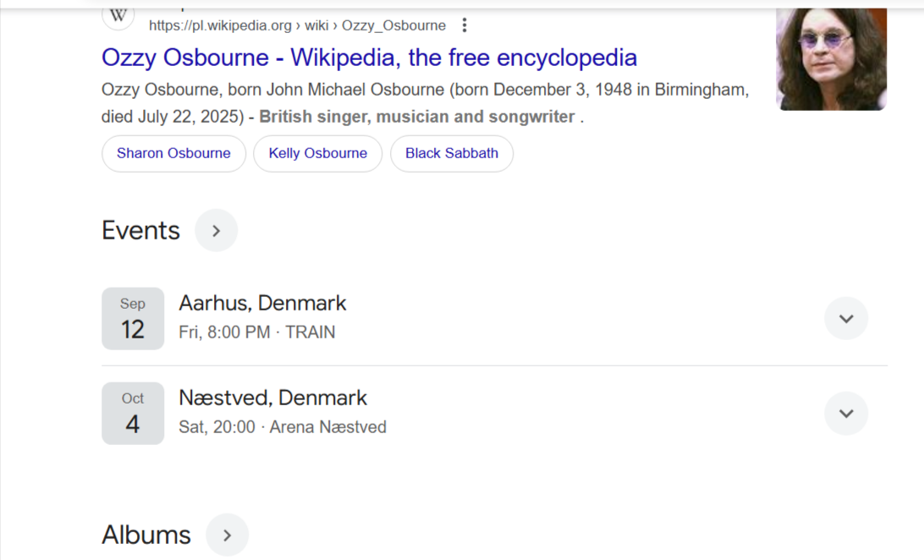Click the TRAIN venue event subtitle
Viewport: 924px width, 560px height.
point(257,332)
